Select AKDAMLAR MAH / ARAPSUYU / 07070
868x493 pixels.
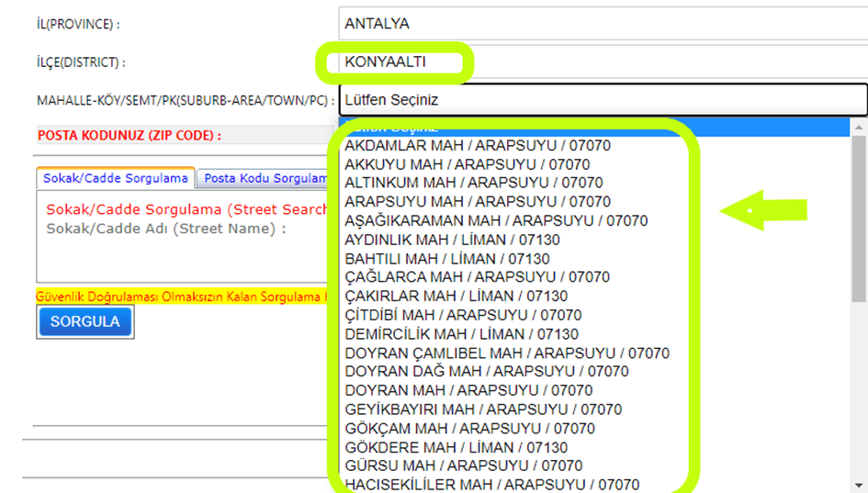coord(477,145)
